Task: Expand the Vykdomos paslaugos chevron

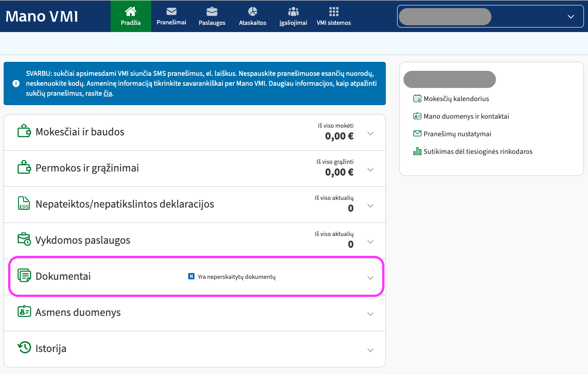Action: pos(370,242)
